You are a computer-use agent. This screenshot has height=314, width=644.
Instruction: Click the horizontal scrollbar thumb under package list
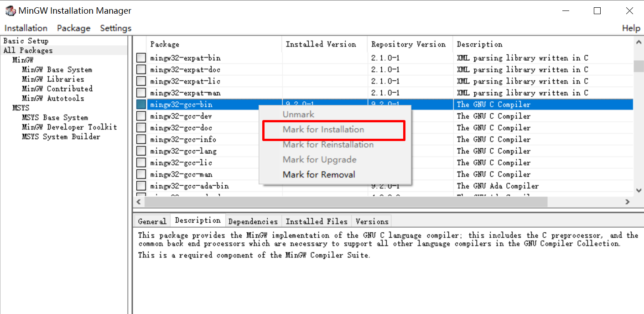pos(346,201)
